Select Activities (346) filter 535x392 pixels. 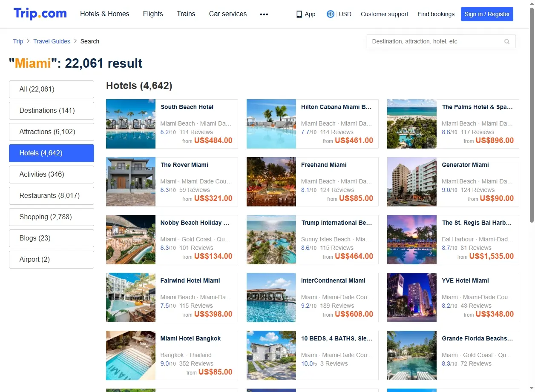tap(52, 175)
